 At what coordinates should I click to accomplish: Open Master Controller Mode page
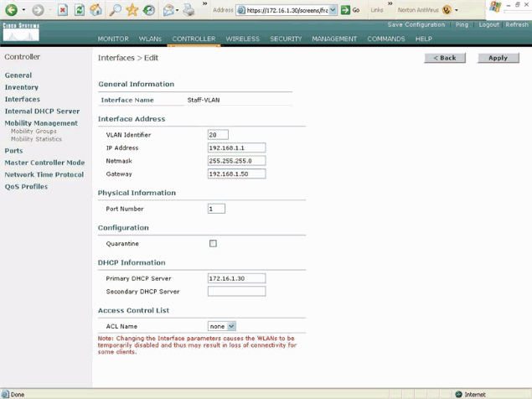[44, 163]
